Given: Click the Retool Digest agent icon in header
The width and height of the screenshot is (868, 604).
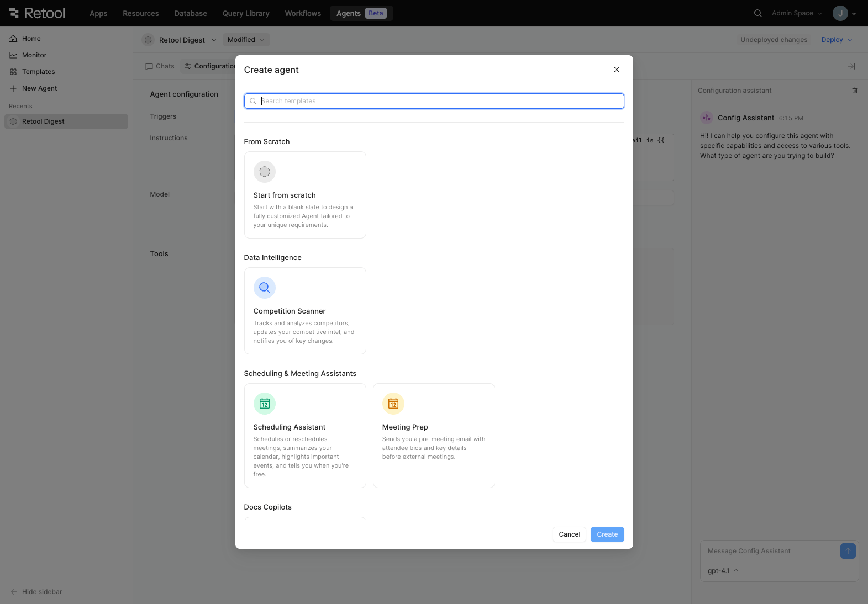Looking at the screenshot, I should coord(148,40).
